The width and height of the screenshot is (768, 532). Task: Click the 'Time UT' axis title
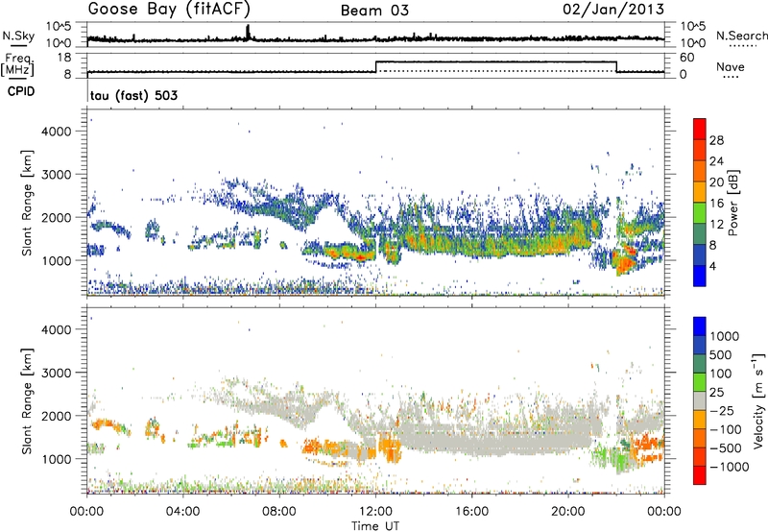(x=375, y=526)
